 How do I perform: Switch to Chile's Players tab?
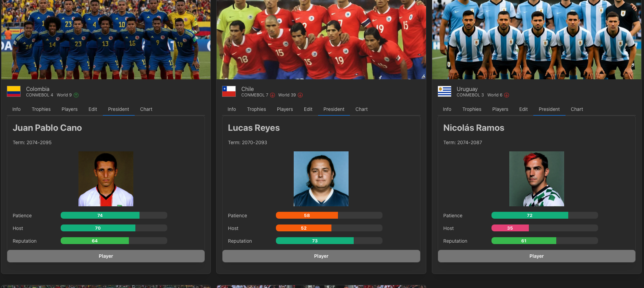[x=285, y=109]
